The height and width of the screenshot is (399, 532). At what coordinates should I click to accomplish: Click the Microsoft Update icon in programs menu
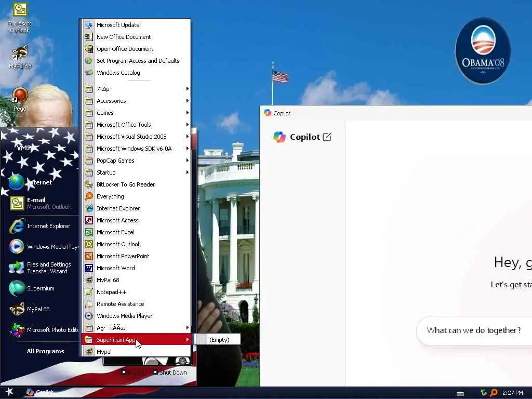(x=88, y=25)
